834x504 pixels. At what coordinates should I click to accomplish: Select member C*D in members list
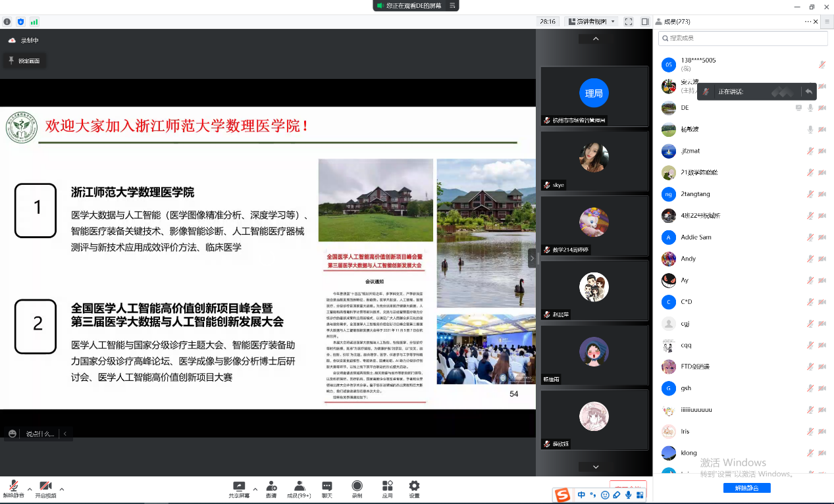[743, 302]
